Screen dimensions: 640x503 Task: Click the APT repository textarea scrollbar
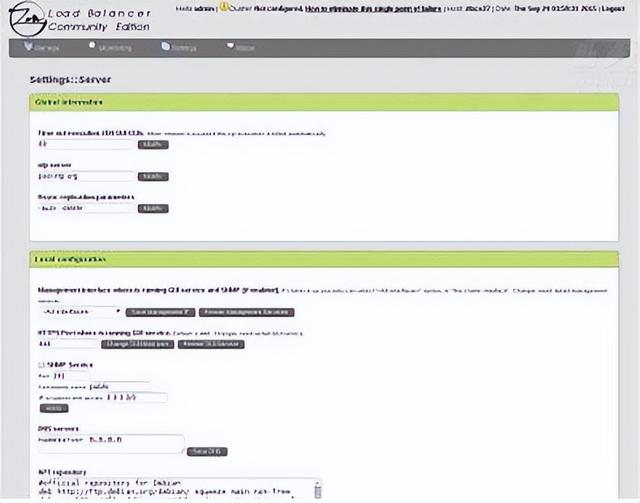click(x=318, y=489)
